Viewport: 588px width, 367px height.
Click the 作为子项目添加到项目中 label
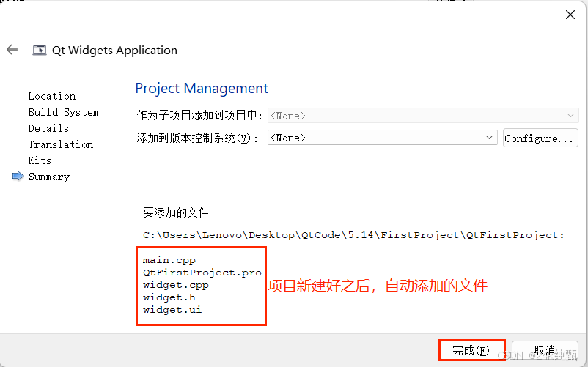199,115
